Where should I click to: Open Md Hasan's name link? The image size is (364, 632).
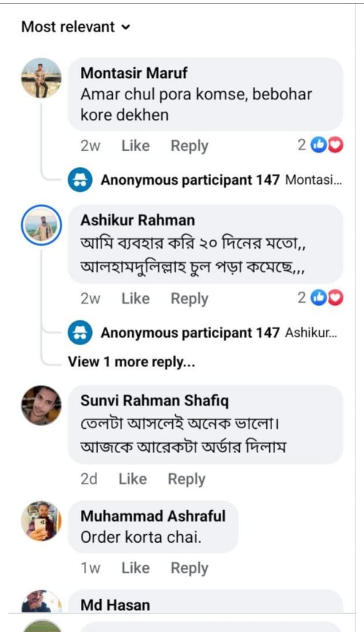115,604
